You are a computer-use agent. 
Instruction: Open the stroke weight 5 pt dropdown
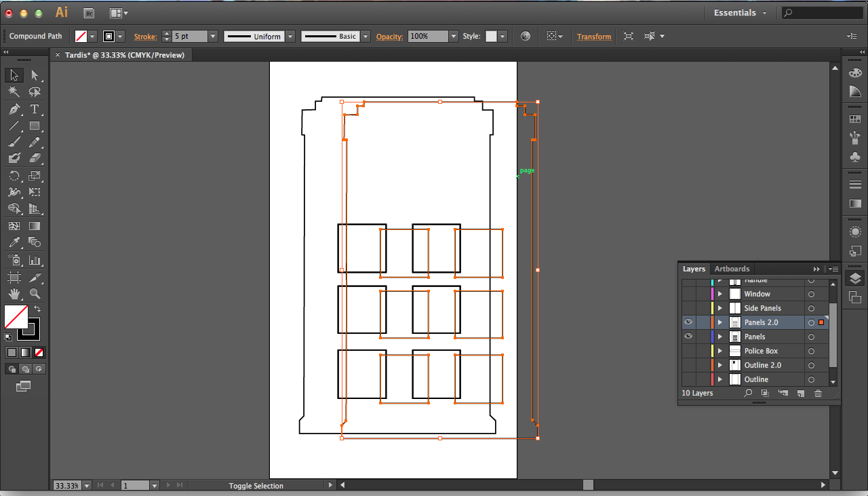[x=213, y=36]
